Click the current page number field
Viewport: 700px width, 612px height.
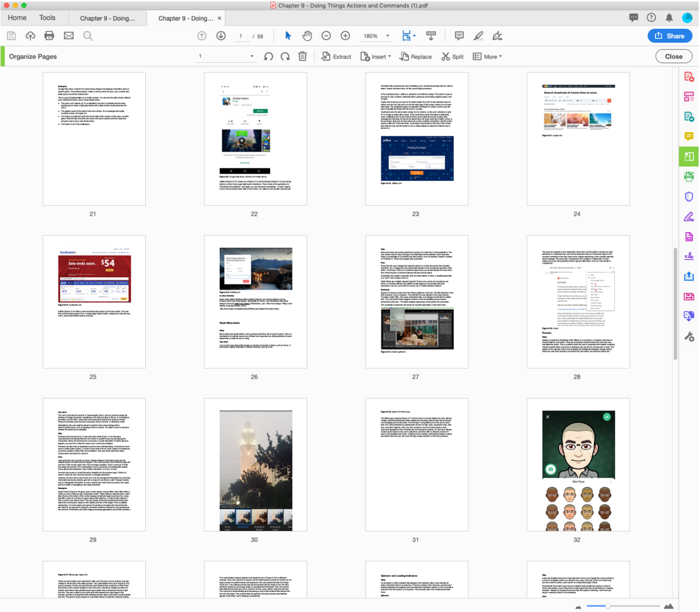[x=241, y=36]
